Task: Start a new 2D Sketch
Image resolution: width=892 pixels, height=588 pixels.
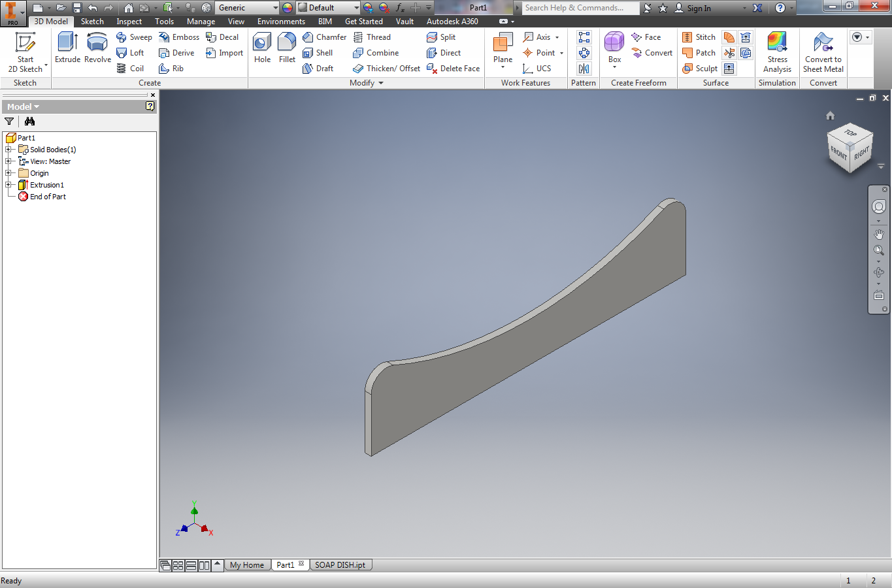Action: [25, 52]
